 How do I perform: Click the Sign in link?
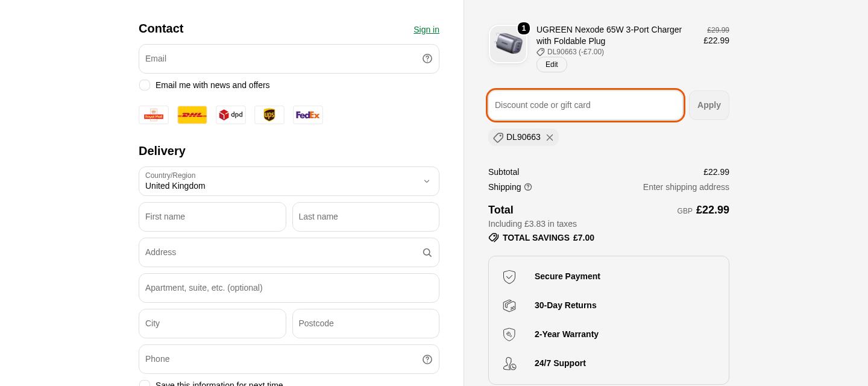click(426, 30)
